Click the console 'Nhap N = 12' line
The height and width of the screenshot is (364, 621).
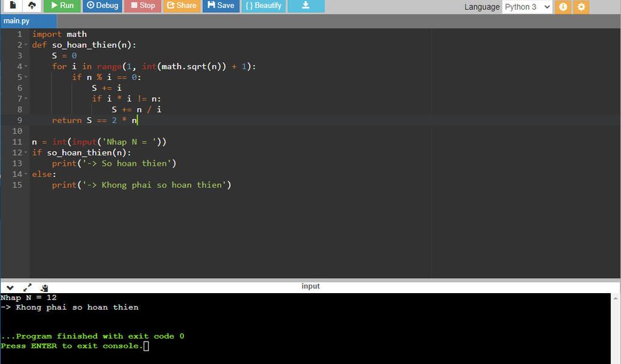click(29, 297)
